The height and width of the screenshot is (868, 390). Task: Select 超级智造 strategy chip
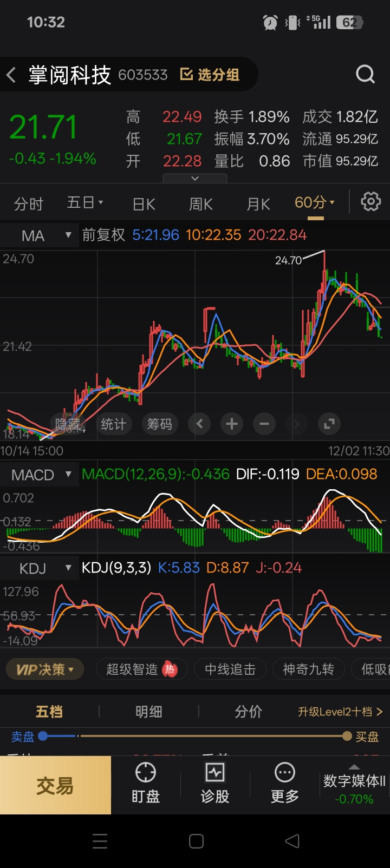coord(141,669)
